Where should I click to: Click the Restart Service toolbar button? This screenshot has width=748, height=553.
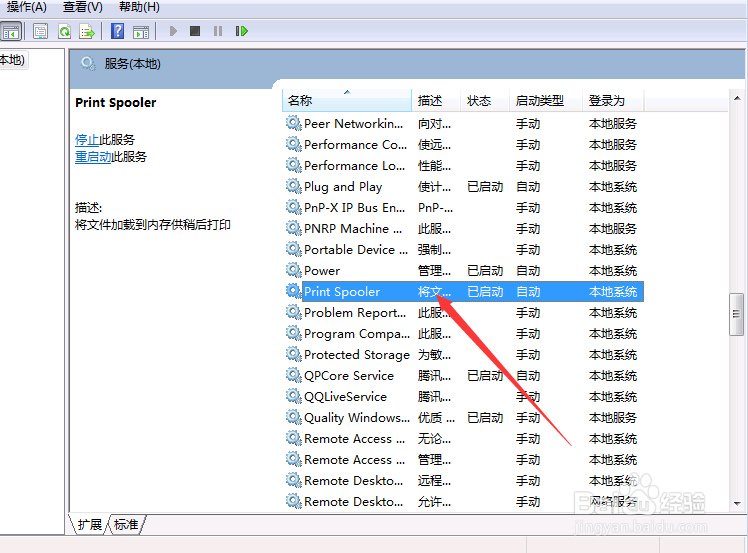click(x=241, y=31)
